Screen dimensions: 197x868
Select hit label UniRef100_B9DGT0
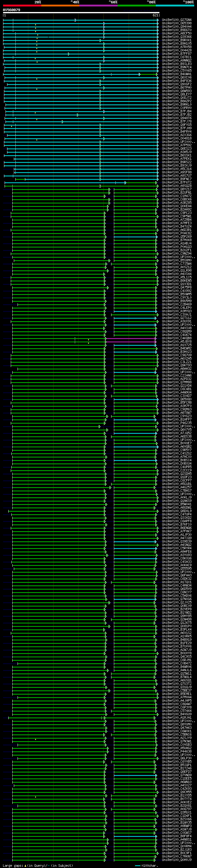pyautogui.click(x=177, y=30)
